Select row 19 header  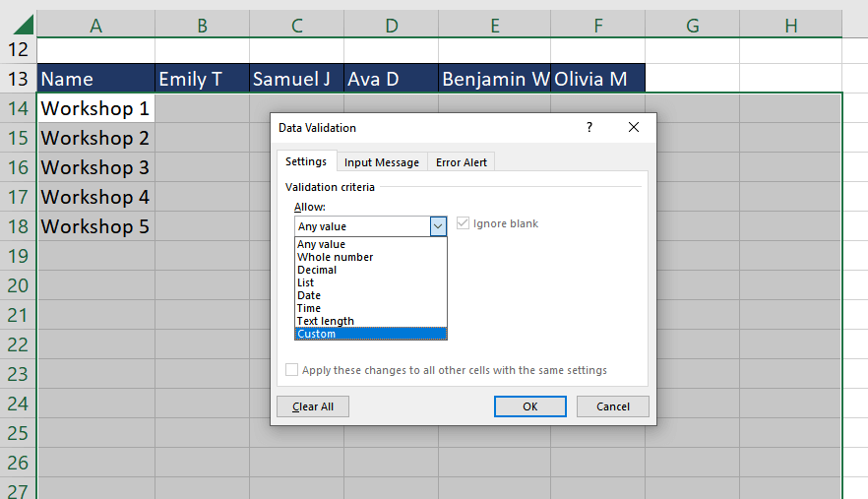pos(18,256)
